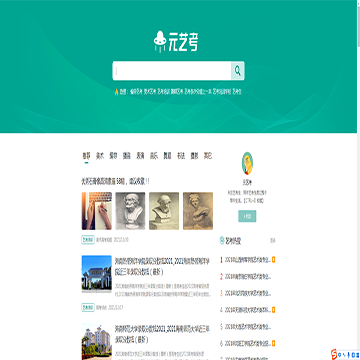Viewport: 360px width, 360px height.
Task: Select the last category tab 其它
Action: coord(208,156)
